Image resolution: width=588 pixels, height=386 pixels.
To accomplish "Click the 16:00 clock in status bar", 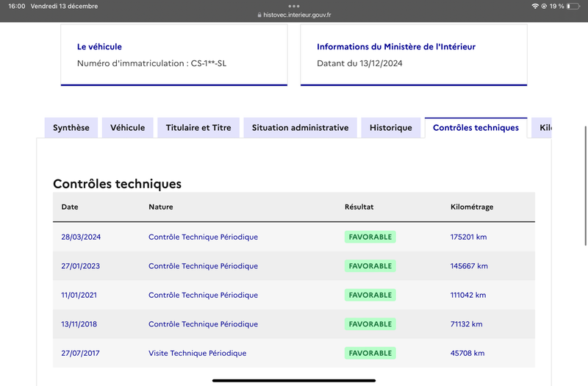I will pyautogui.click(x=16, y=7).
